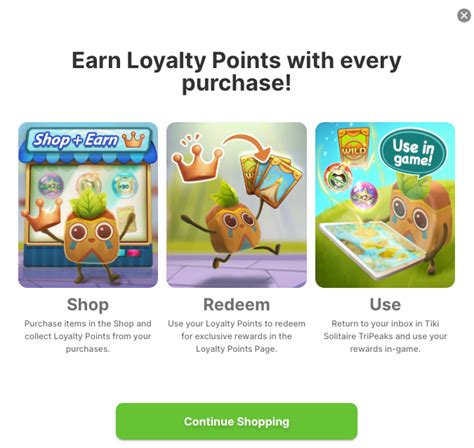Click the Tiki Solitaire TriPeaks description text

[385, 336]
